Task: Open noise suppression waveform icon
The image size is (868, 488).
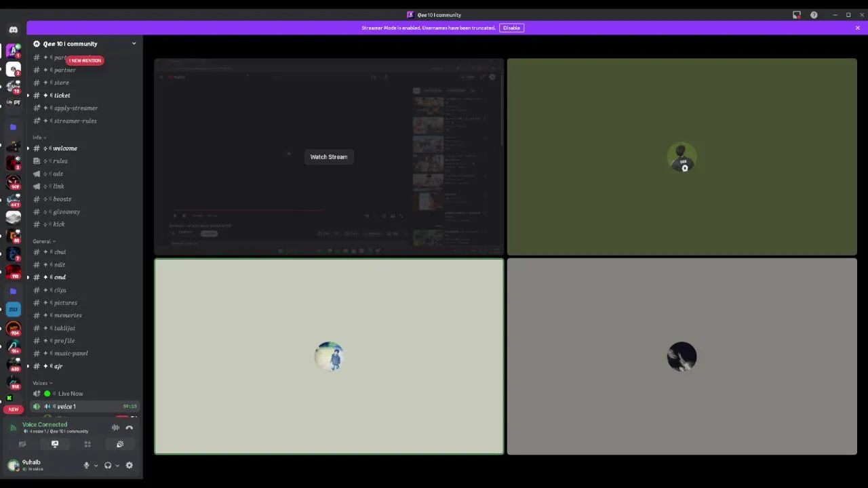Action: (x=115, y=428)
